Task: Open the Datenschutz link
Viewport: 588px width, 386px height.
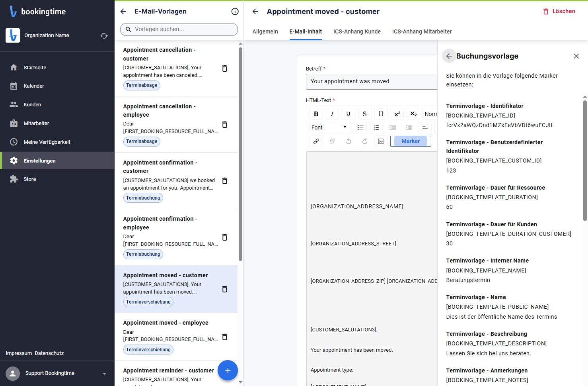Action: point(49,353)
